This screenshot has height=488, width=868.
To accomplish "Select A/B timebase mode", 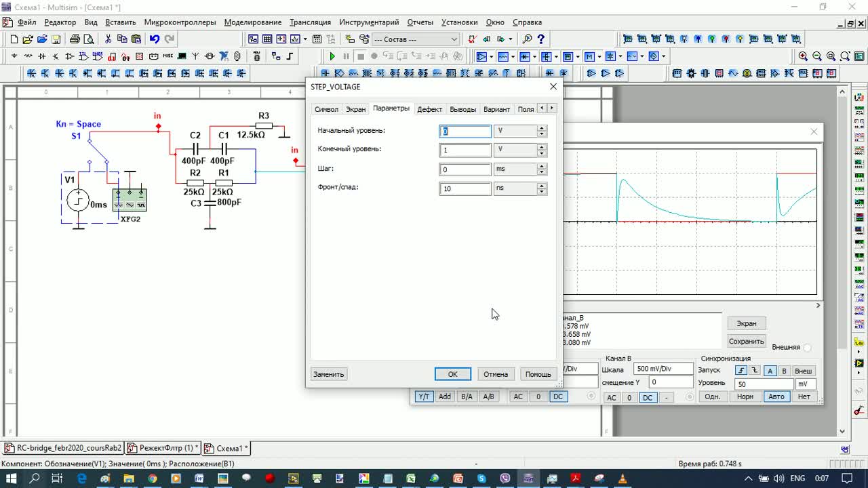I will pos(488,396).
